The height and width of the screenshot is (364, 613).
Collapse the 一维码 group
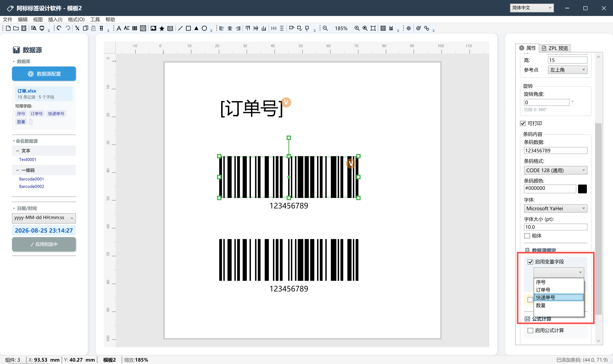pos(18,170)
